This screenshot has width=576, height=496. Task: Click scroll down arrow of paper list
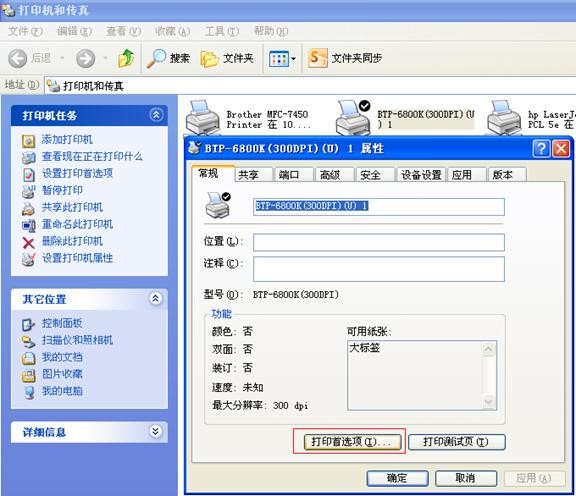click(489, 402)
